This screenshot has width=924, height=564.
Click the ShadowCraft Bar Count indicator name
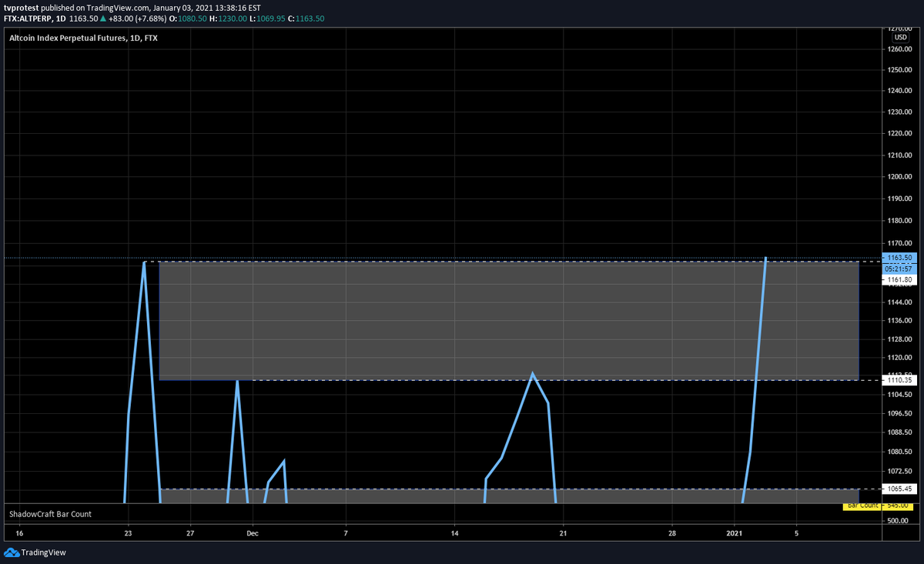click(x=50, y=513)
